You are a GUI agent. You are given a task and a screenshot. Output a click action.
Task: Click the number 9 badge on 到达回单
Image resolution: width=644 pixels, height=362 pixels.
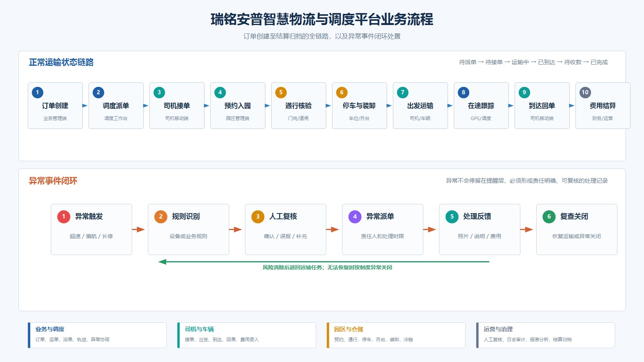pos(524,92)
